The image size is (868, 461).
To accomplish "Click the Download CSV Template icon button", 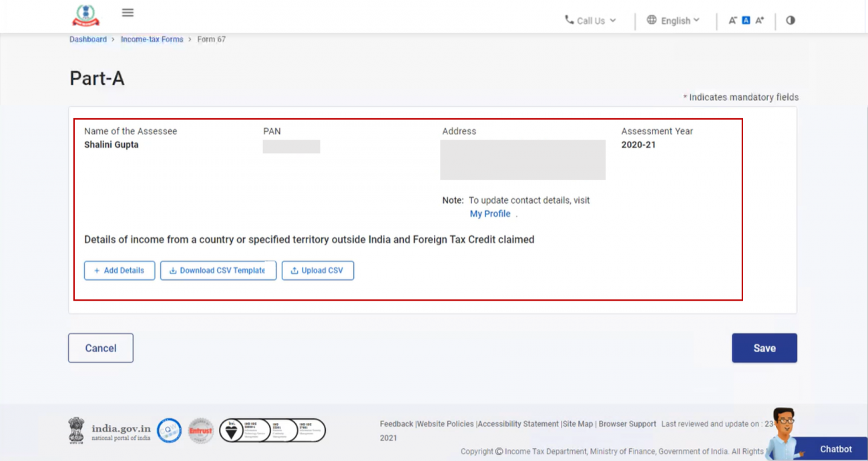I will [172, 270].
